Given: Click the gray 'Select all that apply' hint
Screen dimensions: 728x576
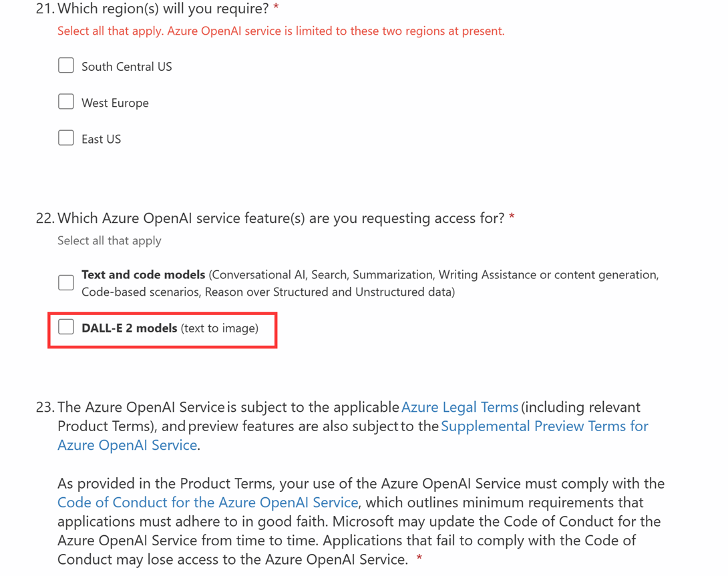Looking at the screenshot, I should 109,241.
